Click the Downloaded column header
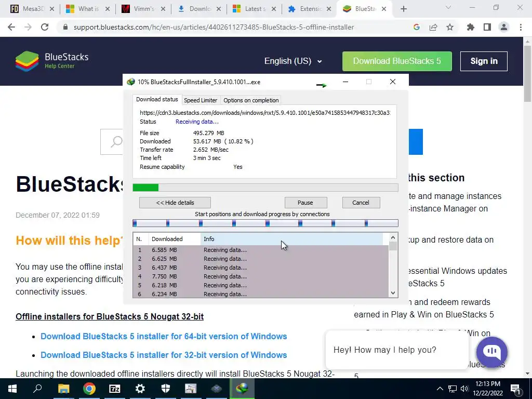 175,239
